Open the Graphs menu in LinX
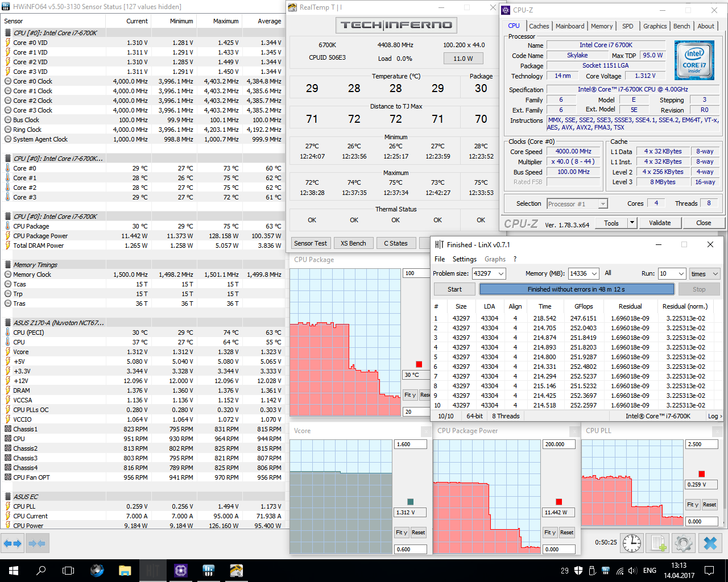This screenshot has height=582, width=728. [495, 259]
